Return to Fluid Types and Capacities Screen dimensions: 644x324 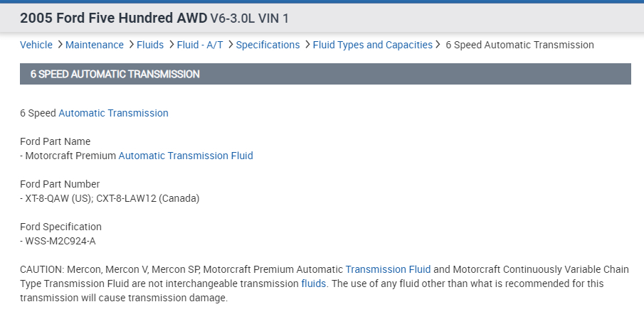373,45
